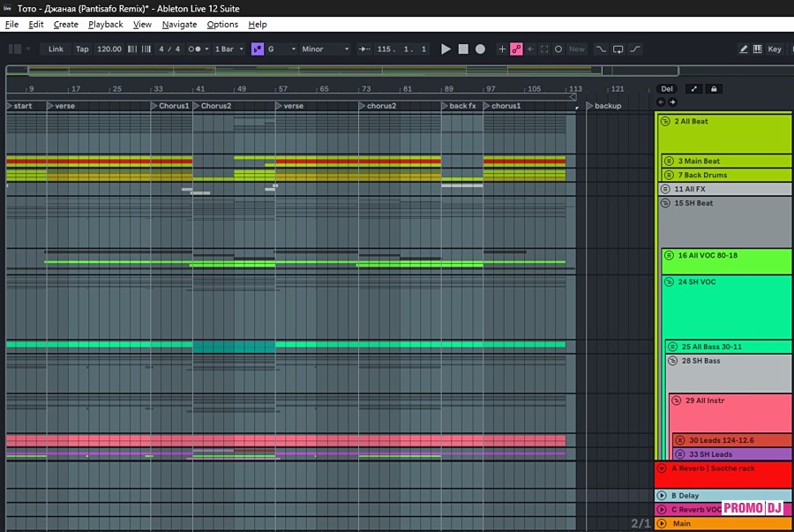Unfold the 2 All Beat group track
This screenshot has height=532, width=794.
(x=666, y=121)
